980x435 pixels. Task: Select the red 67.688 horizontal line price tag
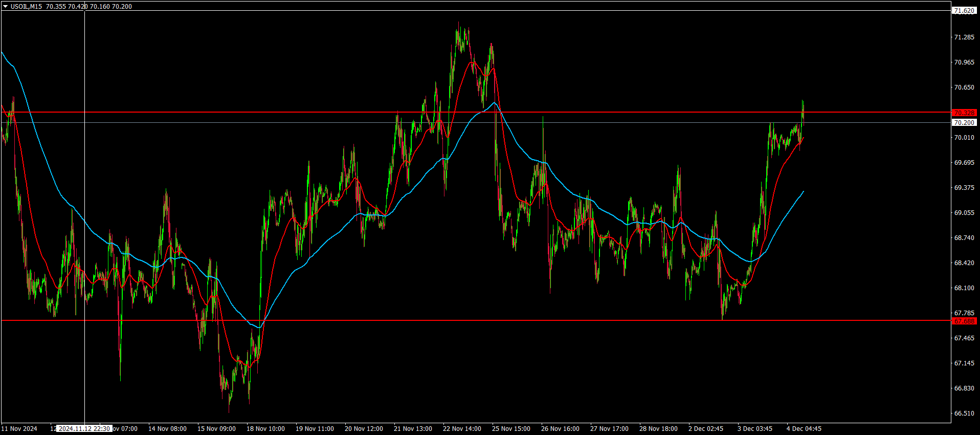[x=964, y=321]
